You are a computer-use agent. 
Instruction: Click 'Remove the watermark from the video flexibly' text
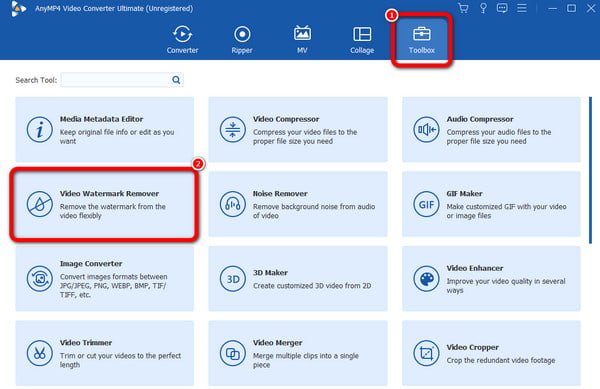pyautogui.click(x=112, y=211)
